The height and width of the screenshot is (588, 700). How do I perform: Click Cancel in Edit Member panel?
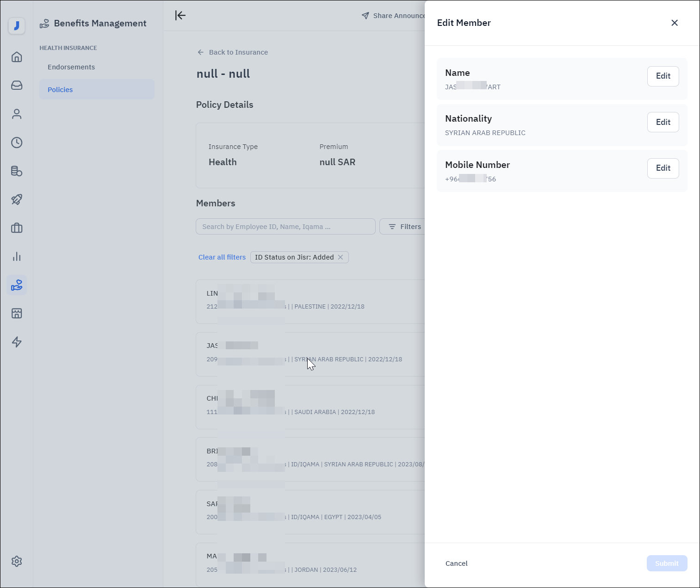(x=456, y=563)
